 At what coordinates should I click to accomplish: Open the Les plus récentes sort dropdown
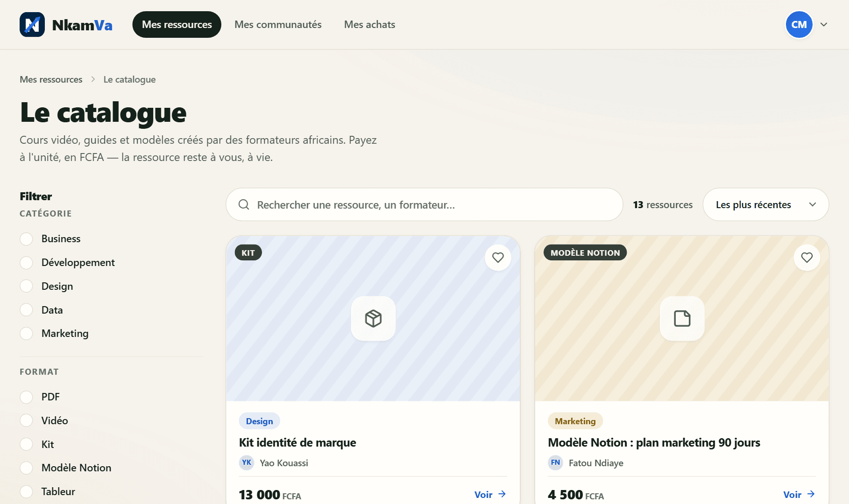[x=765, y=204]
